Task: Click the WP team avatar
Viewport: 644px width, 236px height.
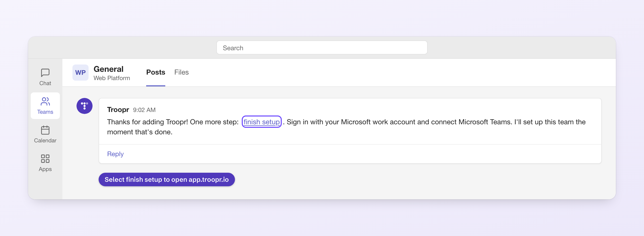Action: tap(80, 73)
